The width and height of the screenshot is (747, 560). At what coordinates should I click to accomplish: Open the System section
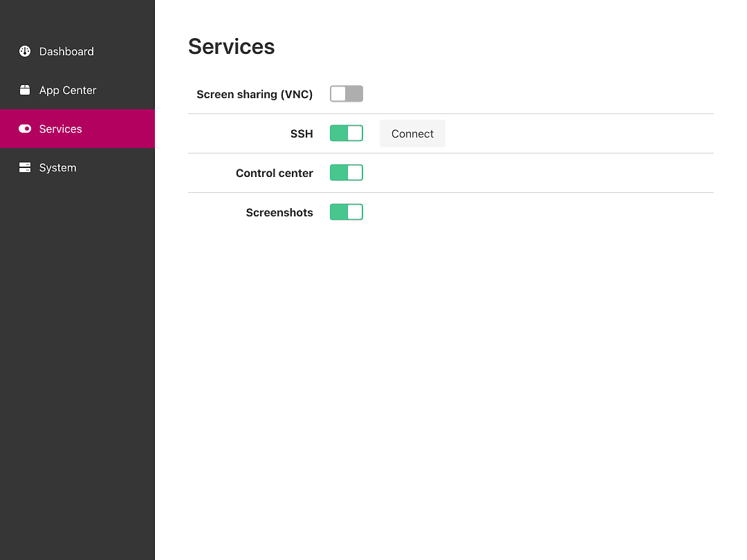[77, 167]
